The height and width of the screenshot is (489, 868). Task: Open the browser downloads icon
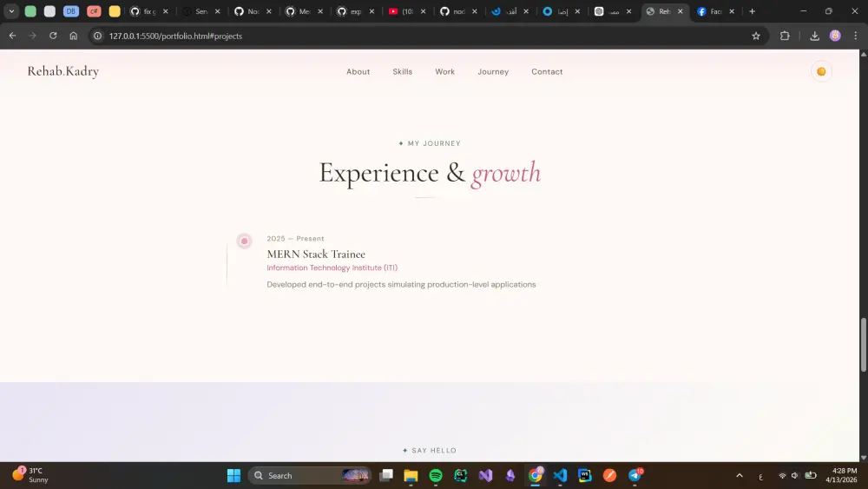tap(814, 36)
